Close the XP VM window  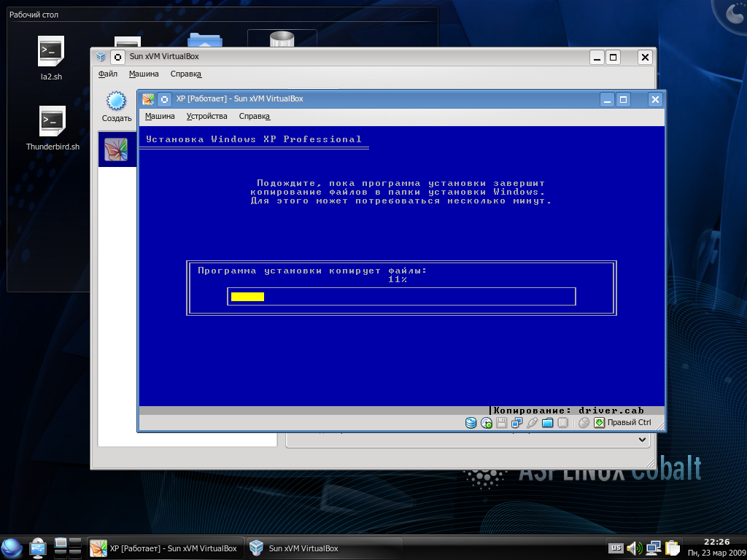[655, 99]
